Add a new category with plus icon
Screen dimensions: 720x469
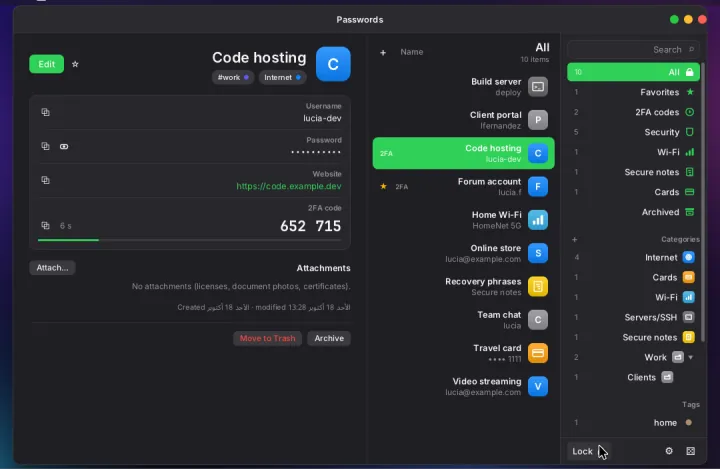pyautogui.click(x=574, y=239)
